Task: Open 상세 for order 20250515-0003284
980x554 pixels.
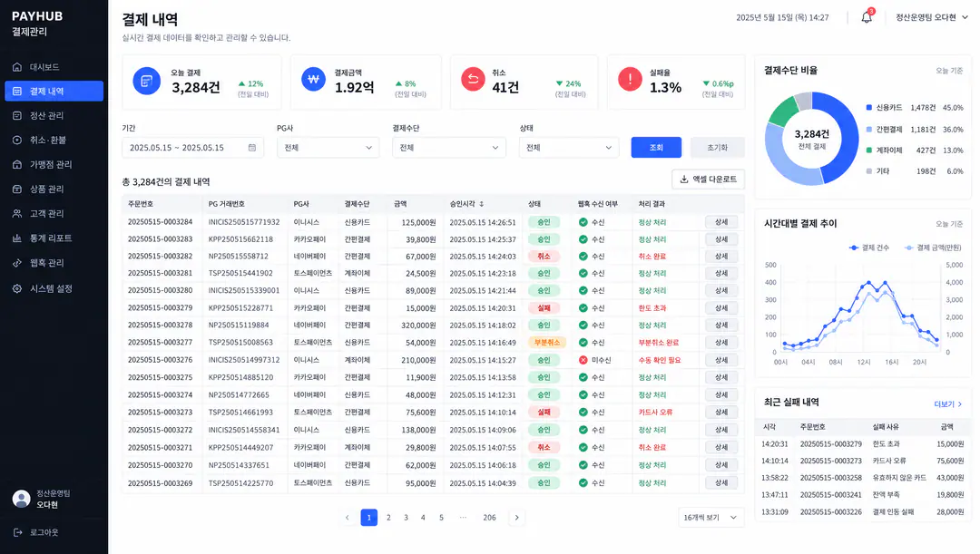Action: (721, 222)
